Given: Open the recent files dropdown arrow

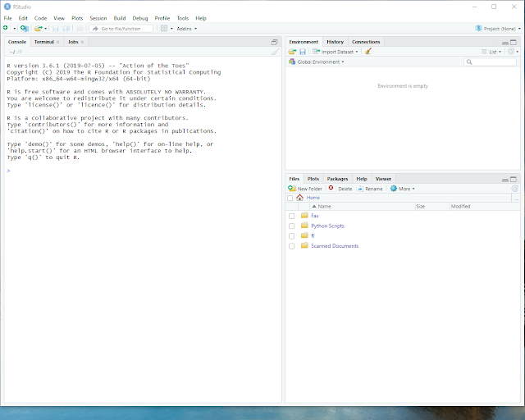Looking at the screenshot, I should (x=46, y=29).
